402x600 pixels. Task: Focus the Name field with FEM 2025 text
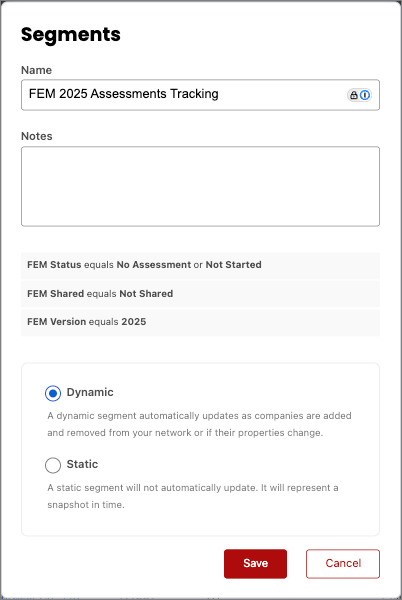coord(200,95)
